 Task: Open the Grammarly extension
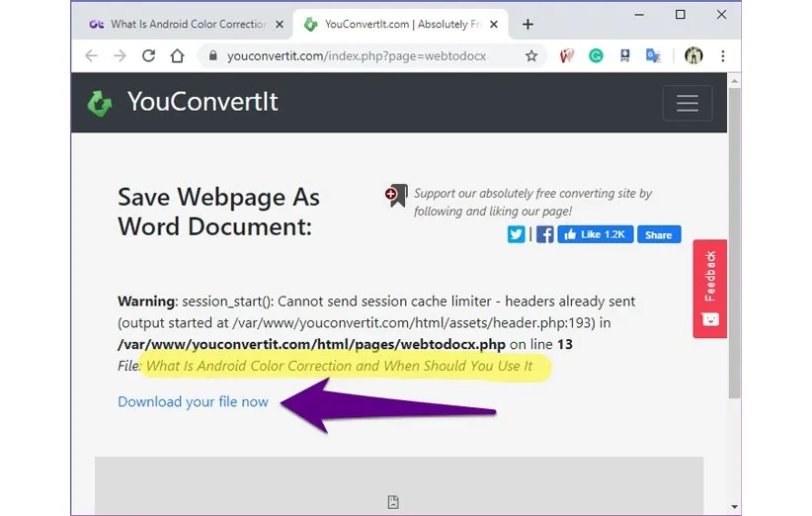pyautogui.click(x=596, y=56)
